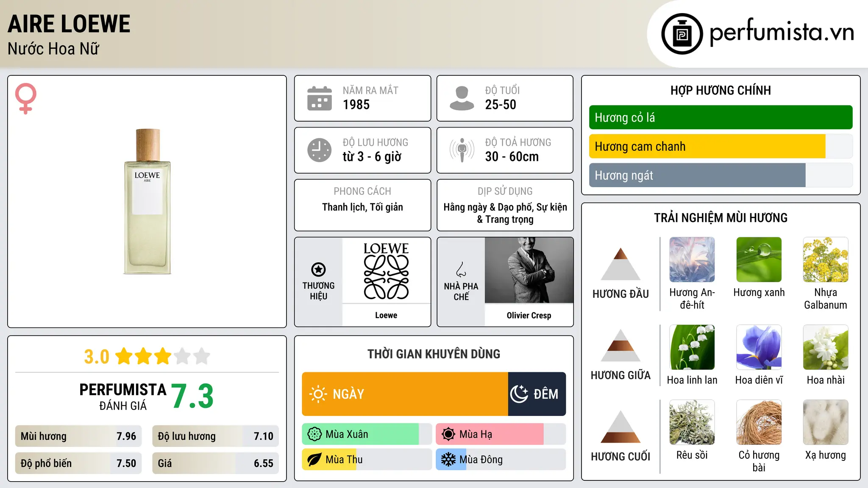The height and width of the screenshot is (488, 868).
Task: Click the Mùi hương 7.96 score row
Action: [78, 436]
